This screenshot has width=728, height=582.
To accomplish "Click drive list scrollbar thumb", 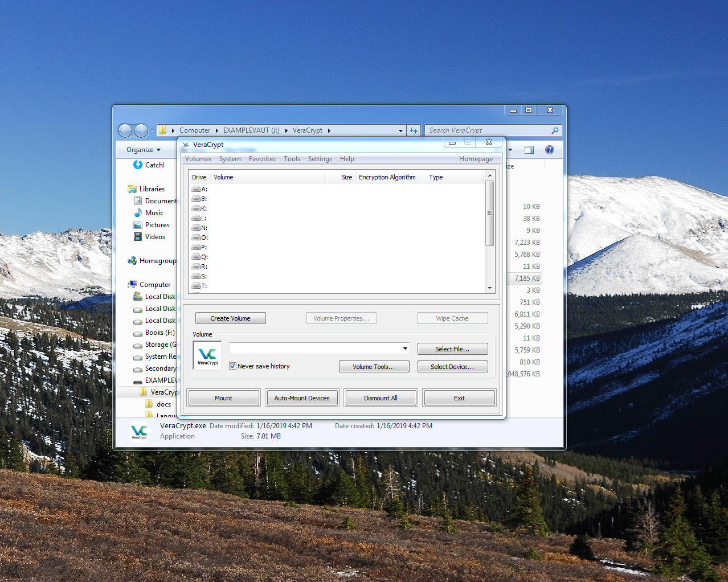I will click(489, 213).
